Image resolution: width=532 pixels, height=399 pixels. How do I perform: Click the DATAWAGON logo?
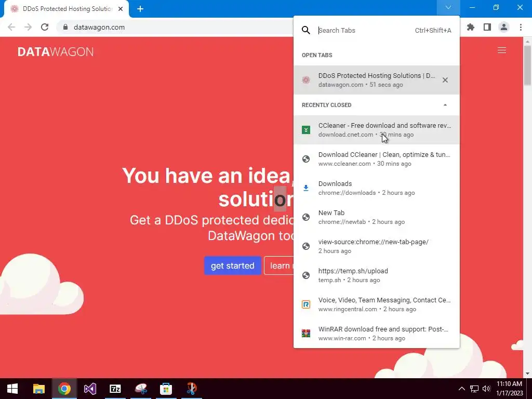56,51
